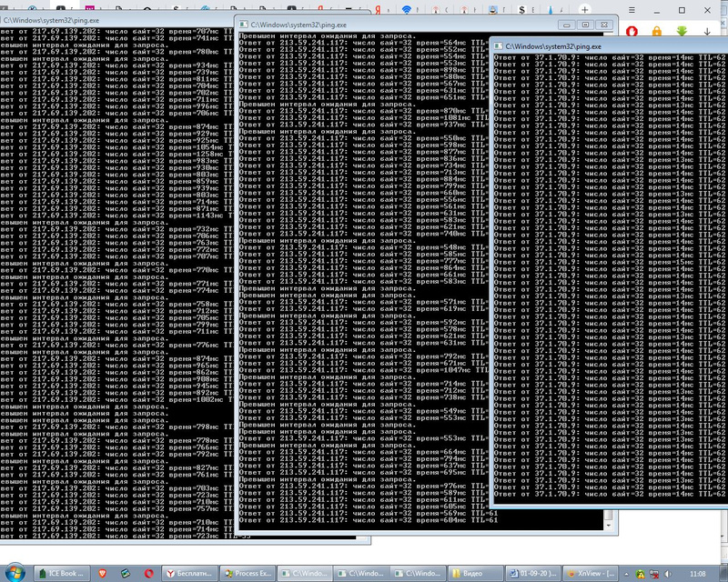Click the yellow warning tray icon
Image resolution: width=728 pixels, height=582 pixels.
[x=641, y=574]
